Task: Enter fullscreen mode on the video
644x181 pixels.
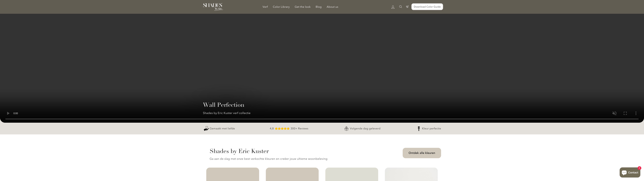Action: [x=625, y=113]
